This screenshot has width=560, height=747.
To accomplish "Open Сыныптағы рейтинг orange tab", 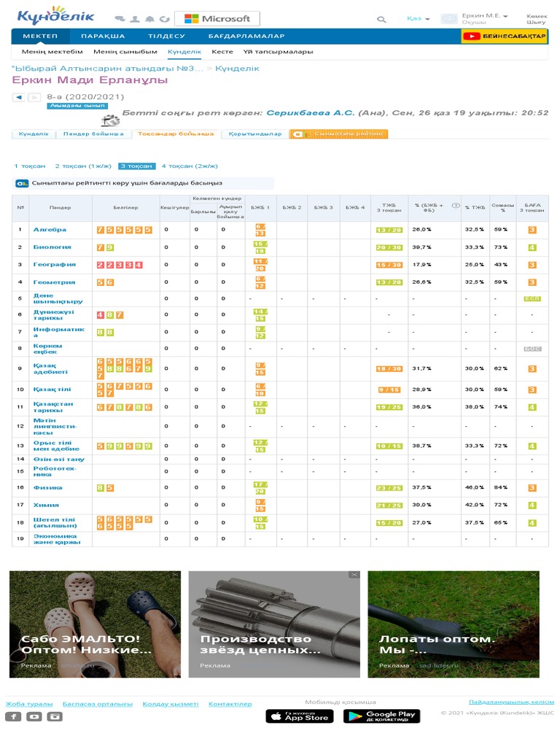I will 338,134.
